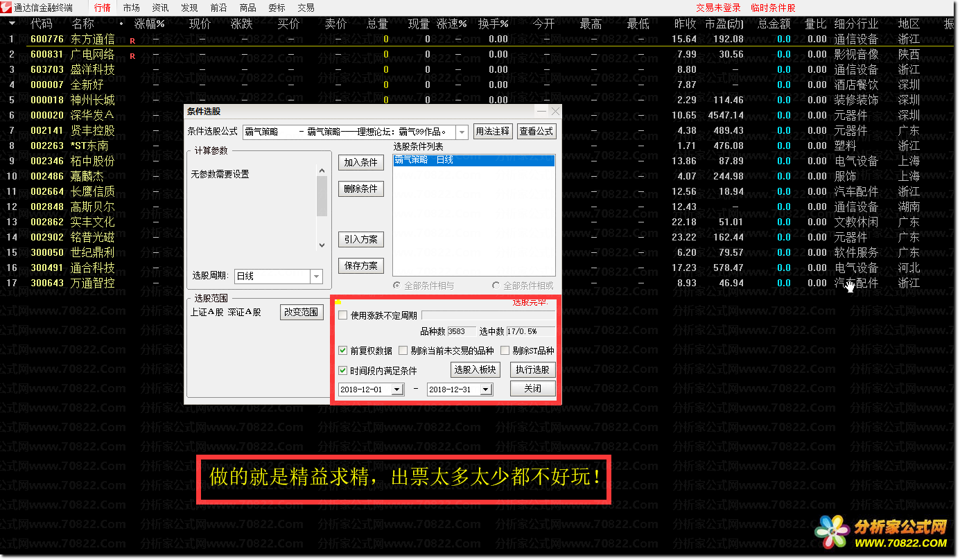
Task: Expand the 条件选股公式 formula dropdown
Action: pos(462,132)
